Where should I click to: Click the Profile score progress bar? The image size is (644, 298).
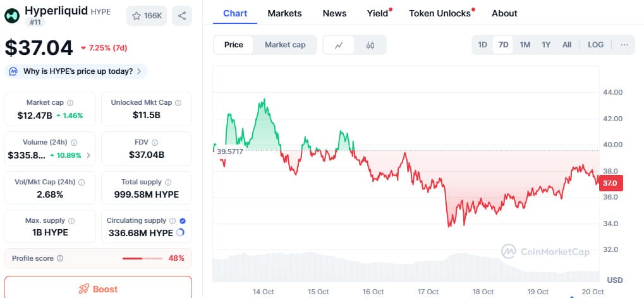tap(142, 258)
